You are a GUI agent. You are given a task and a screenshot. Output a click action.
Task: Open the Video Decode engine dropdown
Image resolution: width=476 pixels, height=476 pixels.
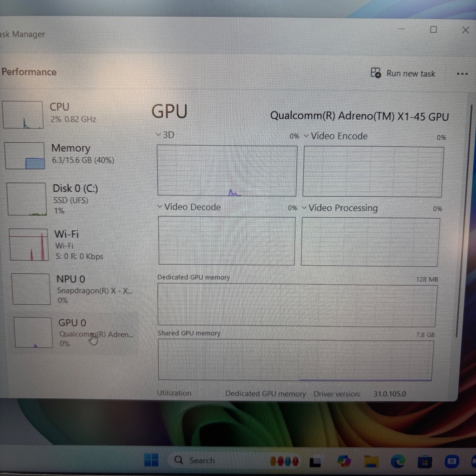pyautogui.click(x=189, y=207)
